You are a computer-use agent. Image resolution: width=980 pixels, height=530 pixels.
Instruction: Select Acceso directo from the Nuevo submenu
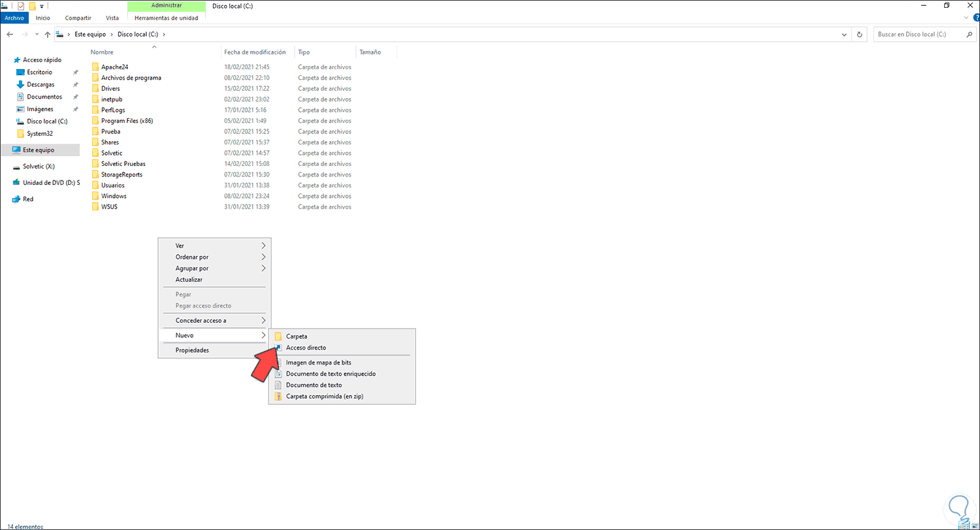tap(306, 348)
